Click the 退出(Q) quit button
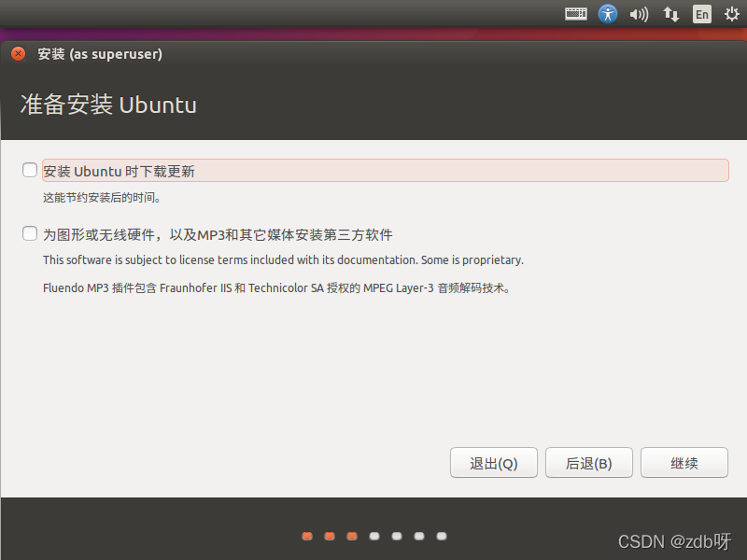The height and width of the screenshot is (560, 747). [x=494, y=462]
